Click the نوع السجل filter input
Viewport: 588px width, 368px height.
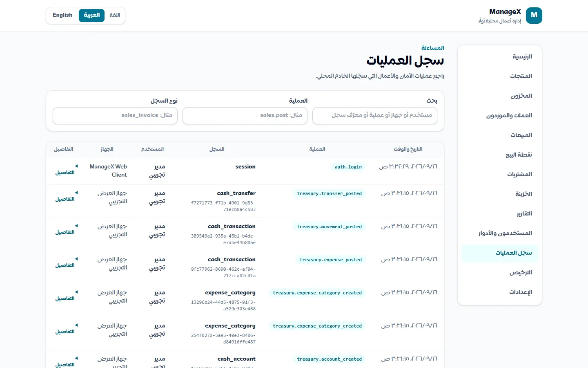click(x=115, y=116)
